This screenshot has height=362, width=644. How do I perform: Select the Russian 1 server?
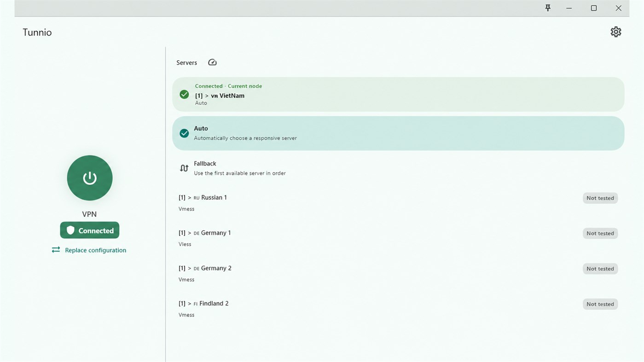coord(398,203)
